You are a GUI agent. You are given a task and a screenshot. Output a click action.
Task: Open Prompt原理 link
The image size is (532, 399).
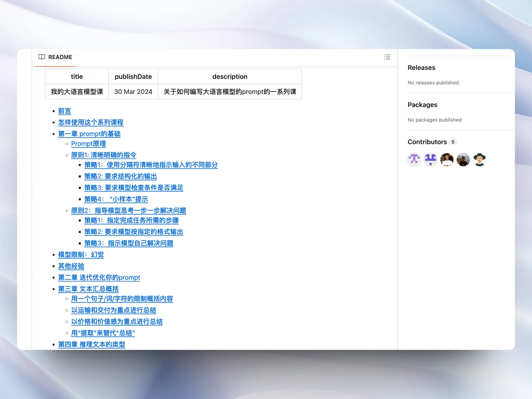coord(88,144)
